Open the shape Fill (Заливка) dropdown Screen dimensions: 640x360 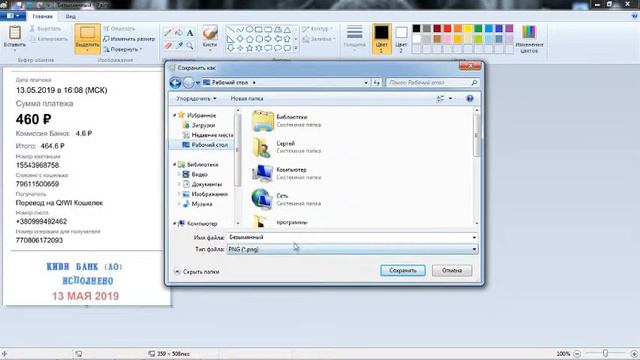319,39
